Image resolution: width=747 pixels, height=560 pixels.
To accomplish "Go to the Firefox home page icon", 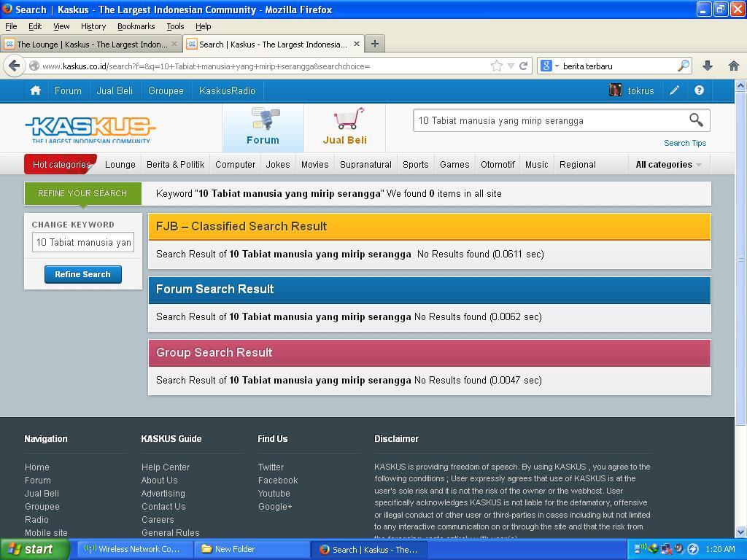I will (x=734, y=66).
